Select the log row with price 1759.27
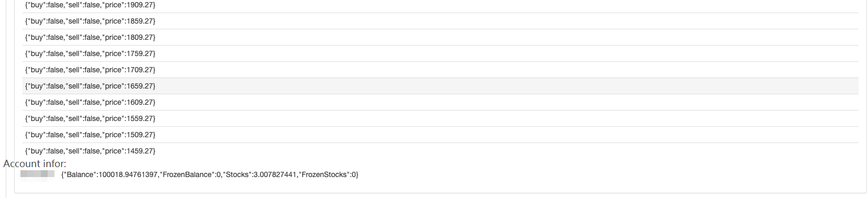 [440, 53]
